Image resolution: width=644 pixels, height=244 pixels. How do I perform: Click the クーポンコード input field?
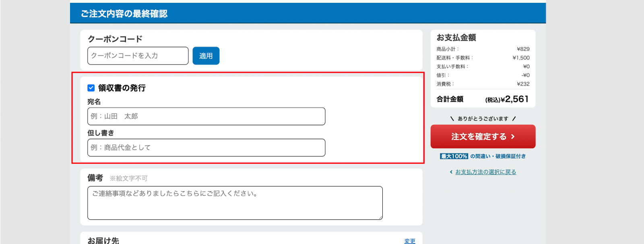[138, 56]
